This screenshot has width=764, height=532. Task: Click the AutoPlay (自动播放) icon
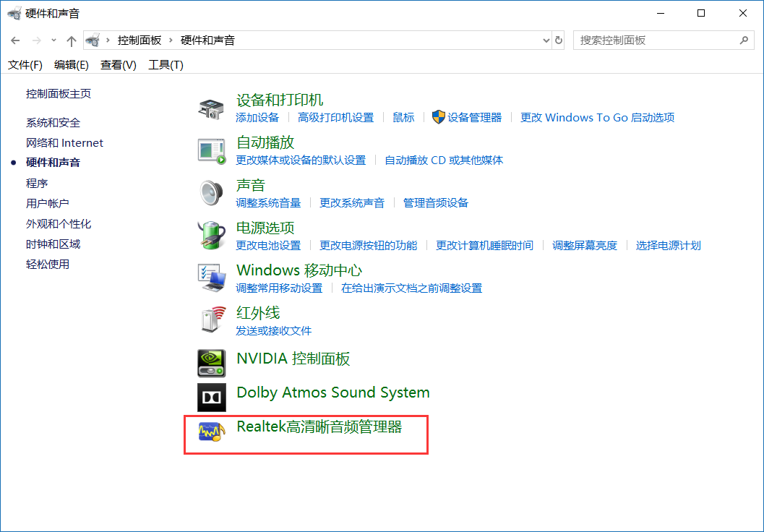click(x=212, y=151)
